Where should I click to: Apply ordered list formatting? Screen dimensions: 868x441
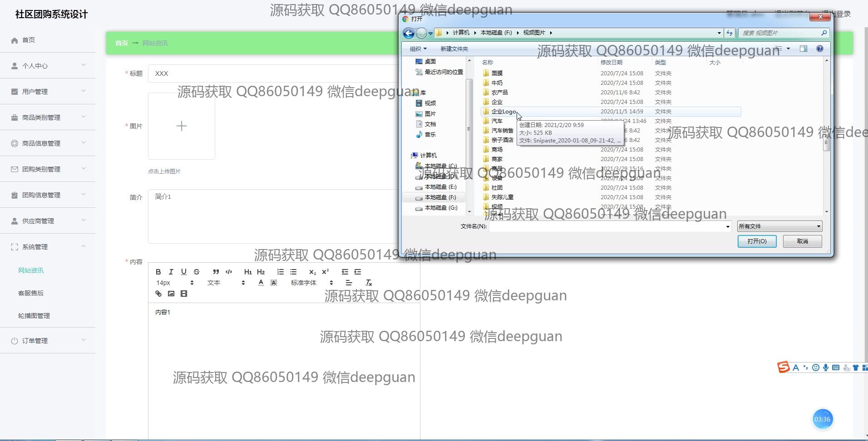[x=280, y=272]
